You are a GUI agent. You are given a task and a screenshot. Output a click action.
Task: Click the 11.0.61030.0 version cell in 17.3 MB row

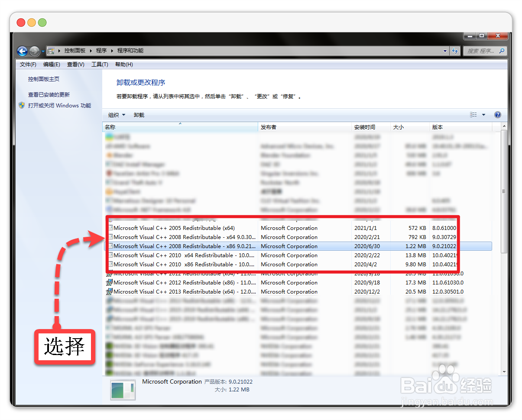[448, 283]
